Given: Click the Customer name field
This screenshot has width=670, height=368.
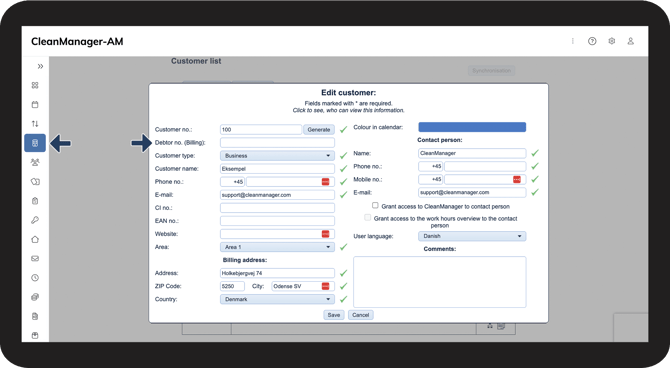Looking at the screenshot, I should click(277, 168).
